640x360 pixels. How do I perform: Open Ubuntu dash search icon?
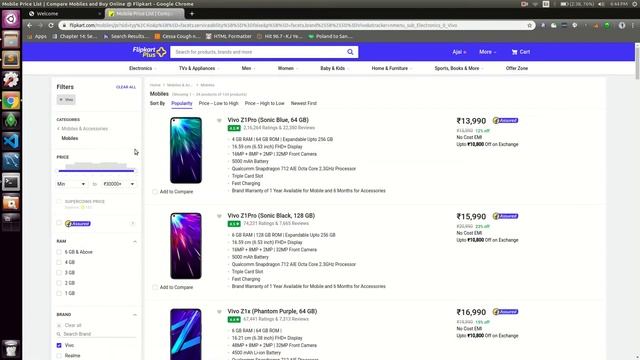tap(11, 19)
